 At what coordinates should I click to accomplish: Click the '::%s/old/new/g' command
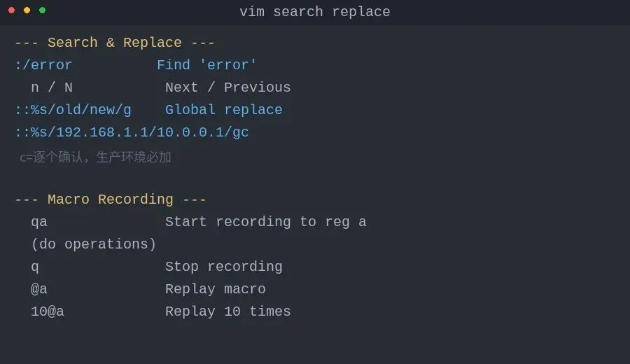tap(73, 110)
